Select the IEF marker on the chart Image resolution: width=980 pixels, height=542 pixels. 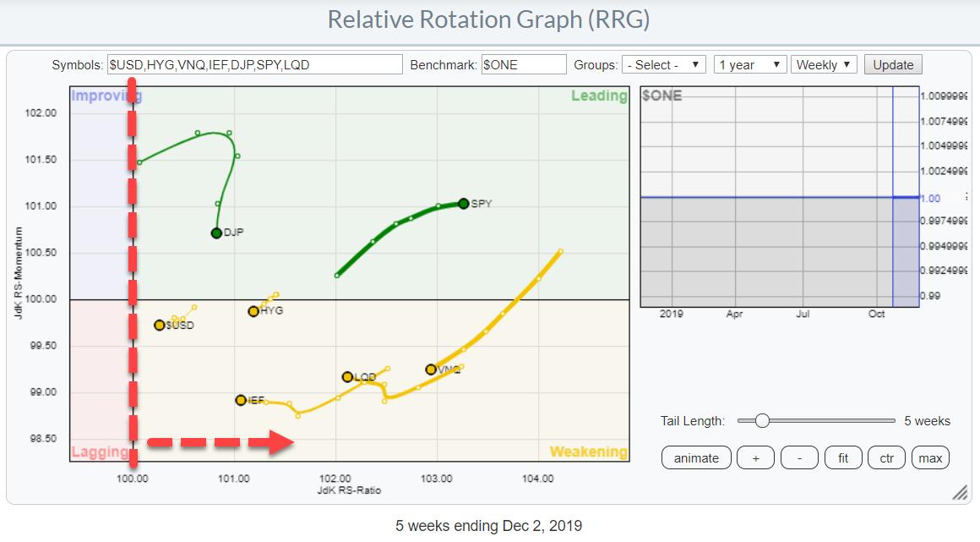point(241,400)
